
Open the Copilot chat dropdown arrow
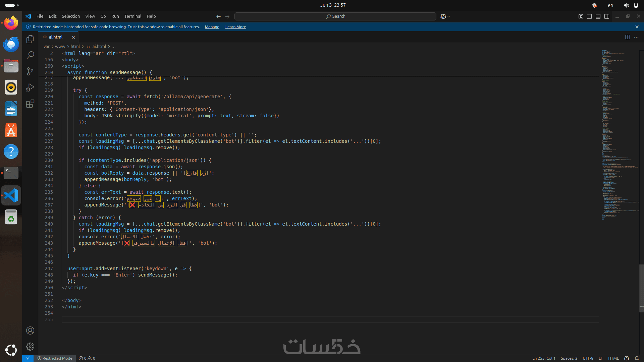point(449,16)
